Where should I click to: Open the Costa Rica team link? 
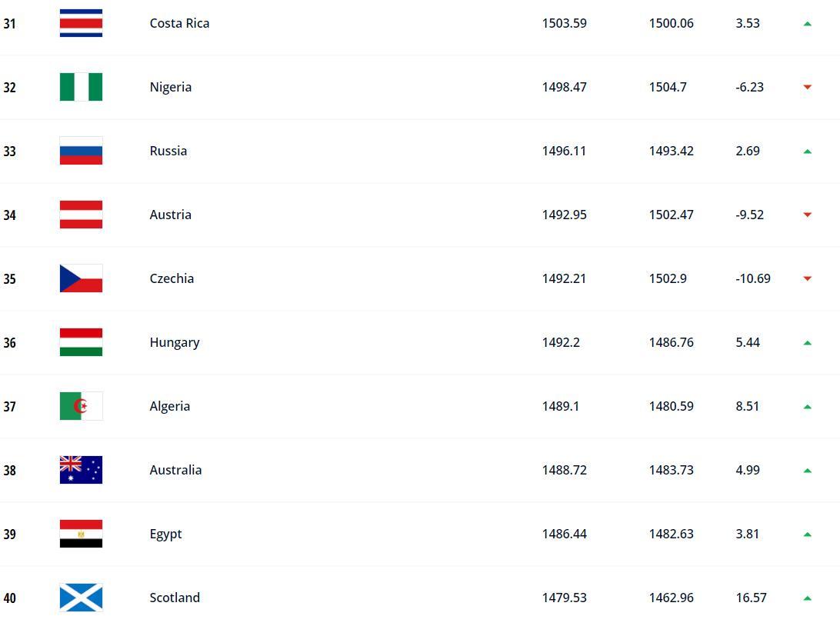[x=179, y=23]
